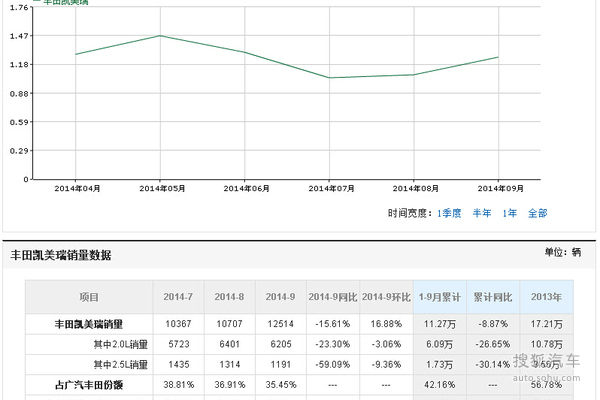Click the 2014-9同比 column header
Screen dimensions: 600x400
pos(334,297)
